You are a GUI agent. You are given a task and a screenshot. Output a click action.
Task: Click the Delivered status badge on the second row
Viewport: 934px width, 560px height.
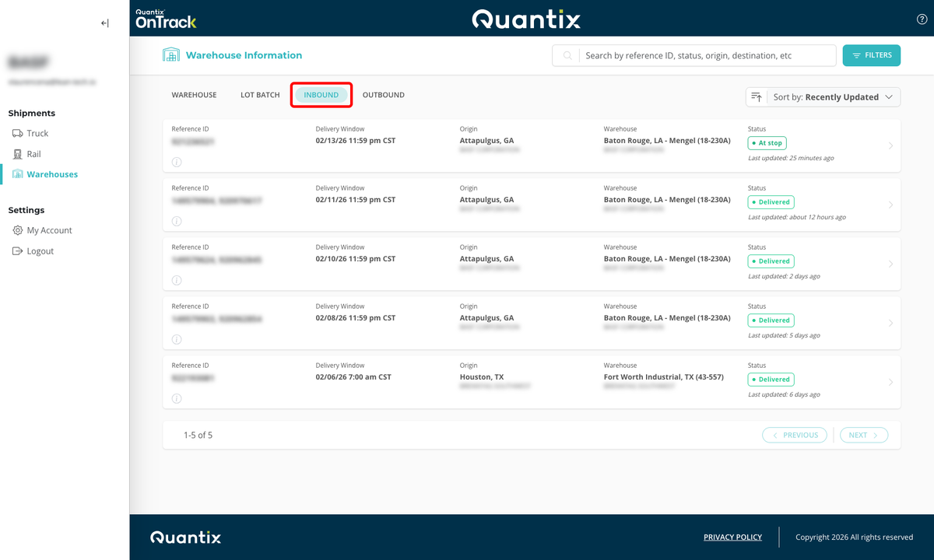click(771, 201)
